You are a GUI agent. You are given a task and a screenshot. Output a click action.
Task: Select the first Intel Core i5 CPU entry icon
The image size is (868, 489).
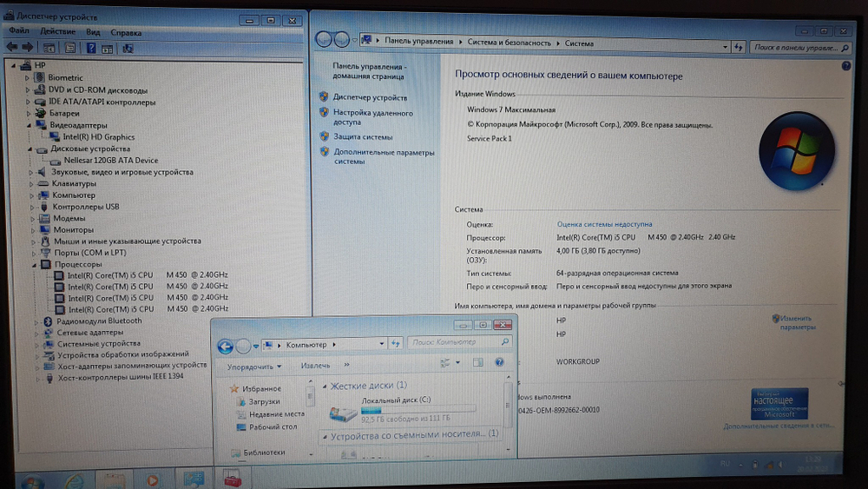(x=59, y=275)
